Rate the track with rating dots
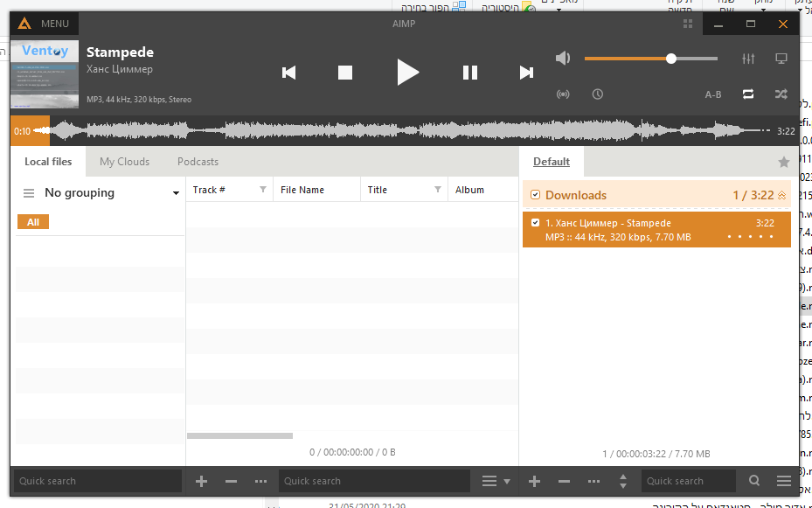Image resolution: width=812 pixels, height=508 pixels. tap(750, 237)
